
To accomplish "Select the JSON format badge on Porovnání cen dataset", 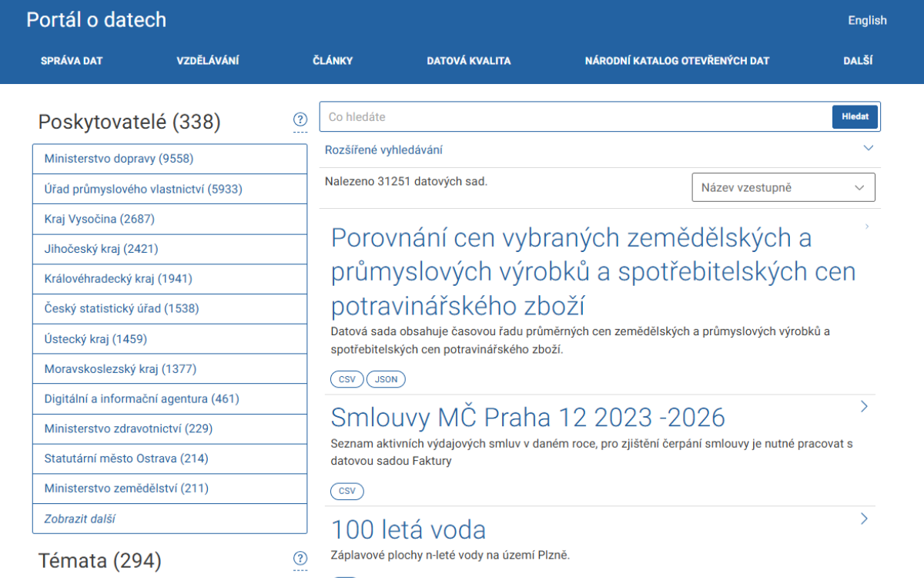I will (386, 379).
